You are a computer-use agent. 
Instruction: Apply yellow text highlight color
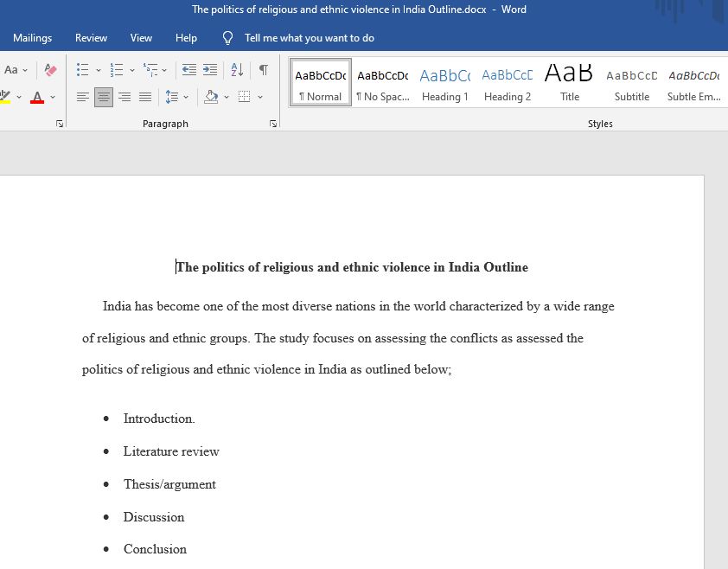click(4, 98)
